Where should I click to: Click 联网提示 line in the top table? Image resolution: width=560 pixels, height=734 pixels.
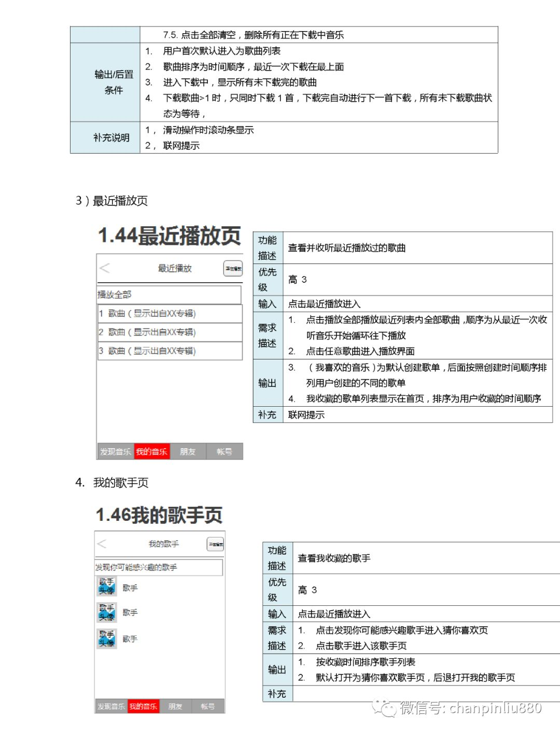(181, 146)
